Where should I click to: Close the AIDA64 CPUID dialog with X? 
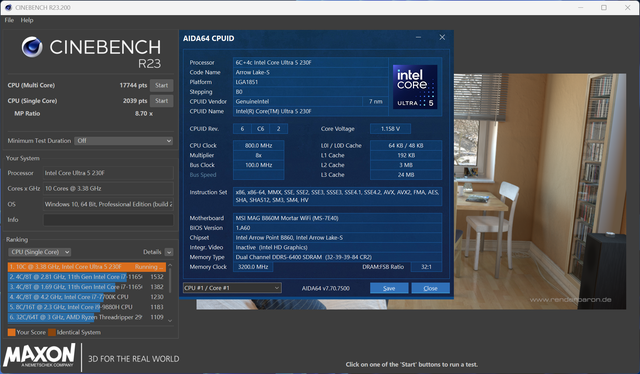click(442, 37)
